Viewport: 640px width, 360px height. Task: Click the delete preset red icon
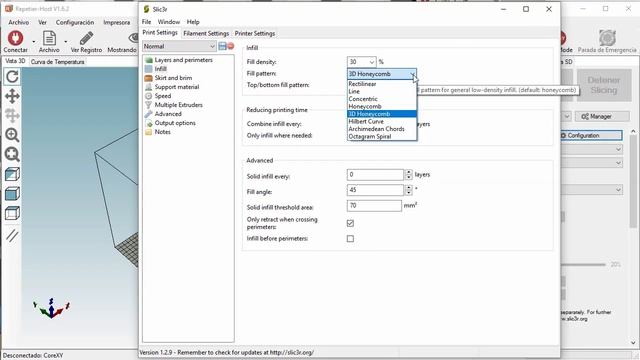tap(231, 46)
